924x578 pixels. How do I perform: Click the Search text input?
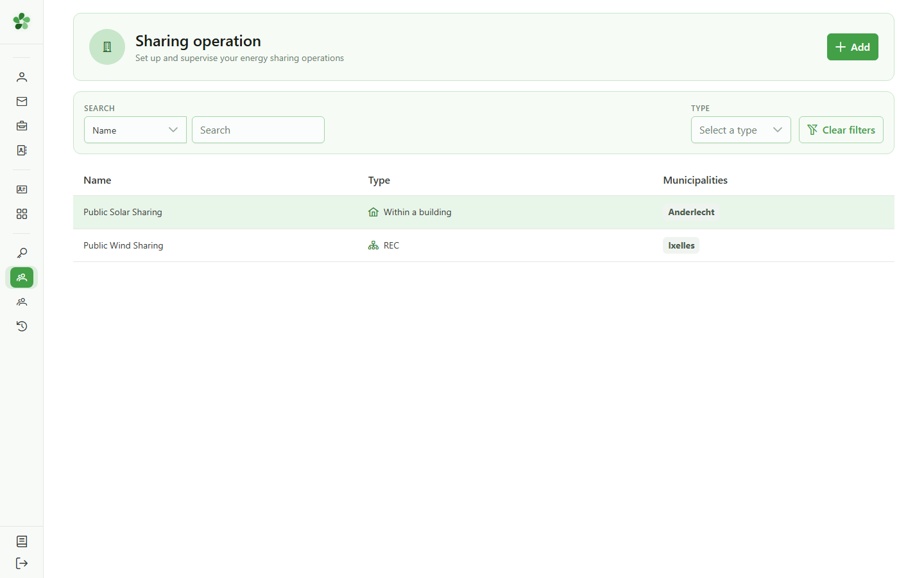point(258,130)
